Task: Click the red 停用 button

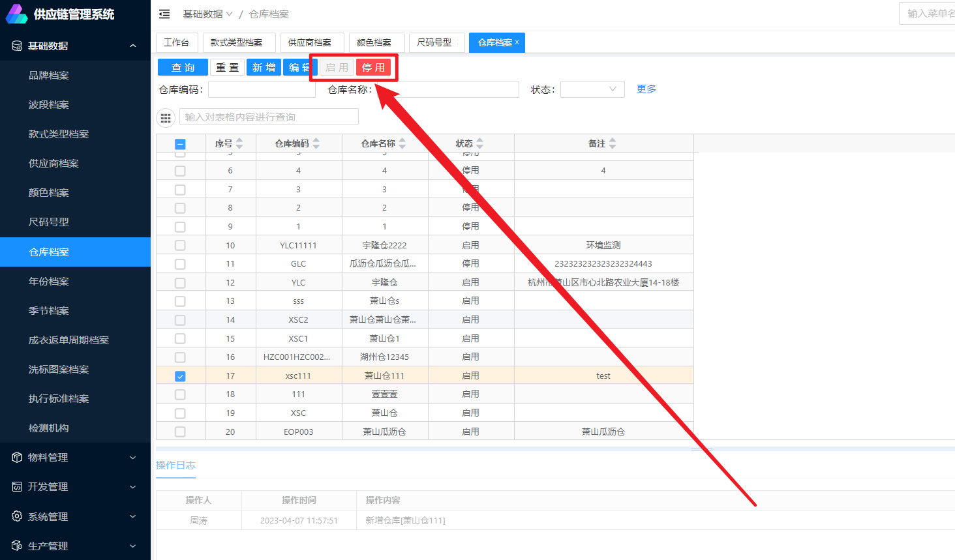Action: (x=373, y=67)
